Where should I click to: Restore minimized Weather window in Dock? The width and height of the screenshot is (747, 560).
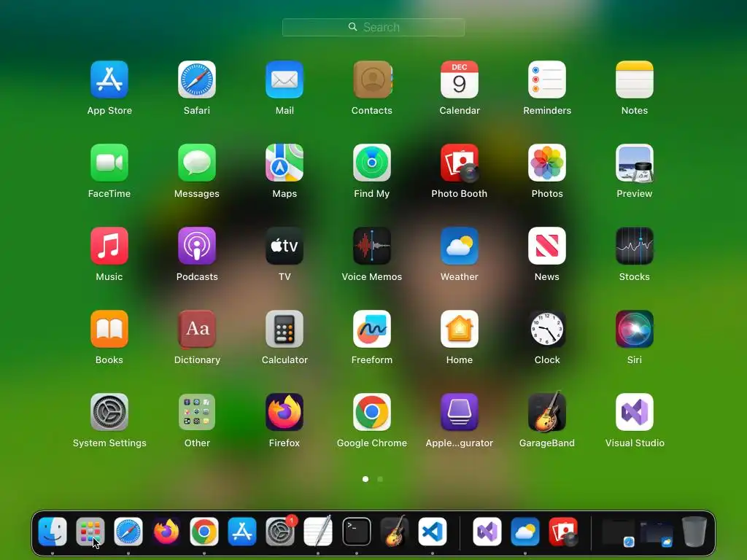(656, 532)
